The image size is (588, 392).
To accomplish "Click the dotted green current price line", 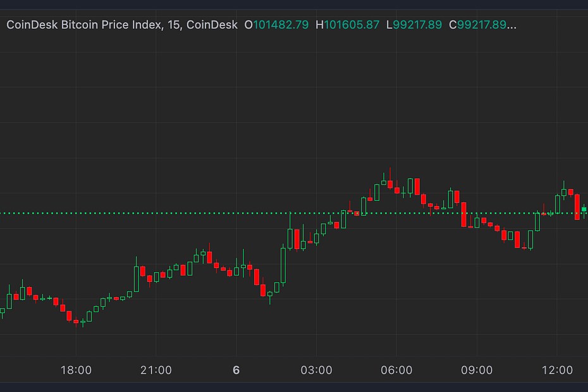I will pyautogui.click(x=294, y=213).
